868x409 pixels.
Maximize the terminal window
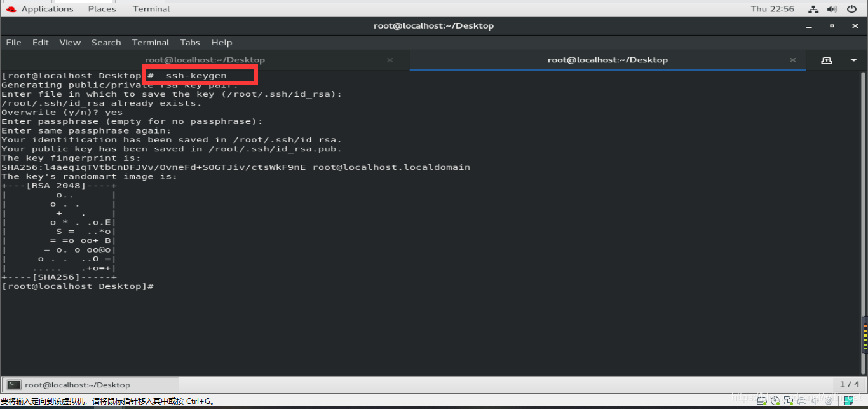point(832,26)
